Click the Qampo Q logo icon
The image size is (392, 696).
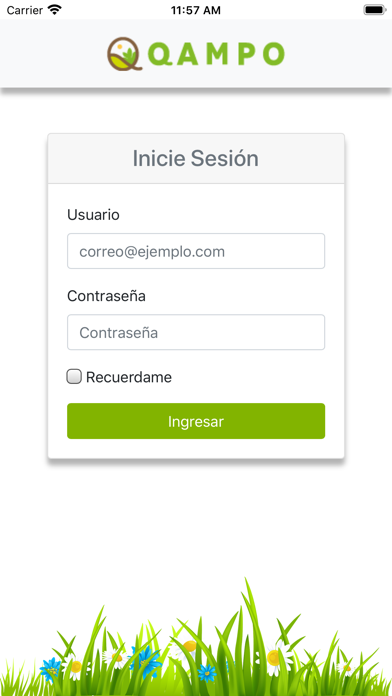(x=124, y=54)
